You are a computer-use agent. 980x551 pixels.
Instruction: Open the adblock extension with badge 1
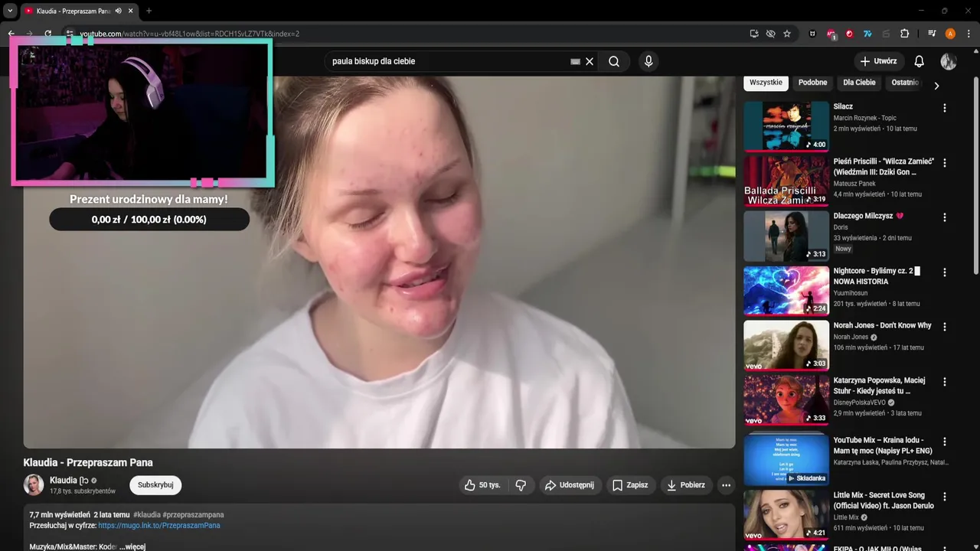point(831,34)
